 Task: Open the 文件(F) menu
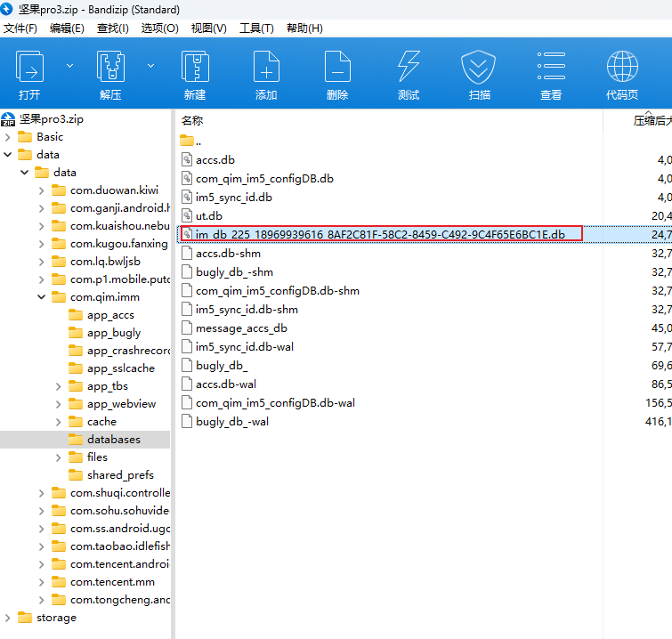pos(20,28)
